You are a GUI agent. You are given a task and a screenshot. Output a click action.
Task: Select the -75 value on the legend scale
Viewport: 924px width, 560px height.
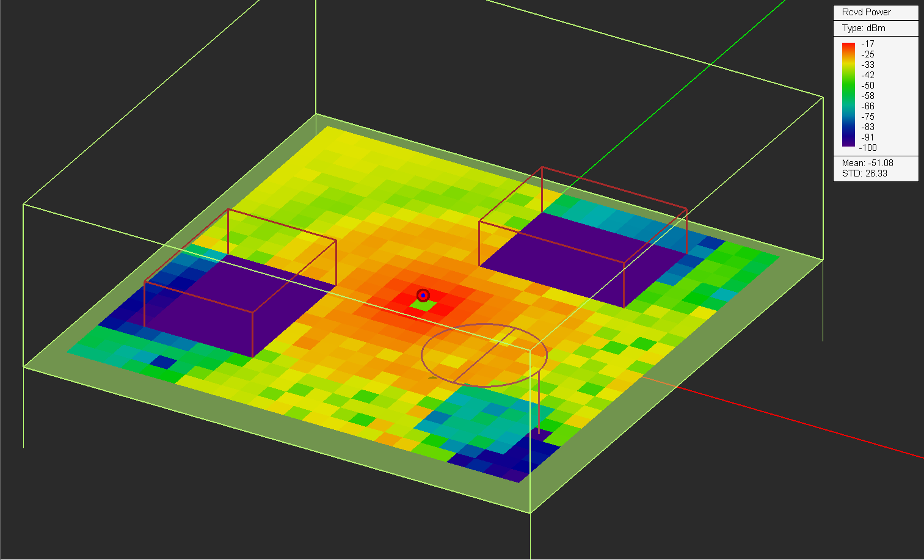click(868, 117)
